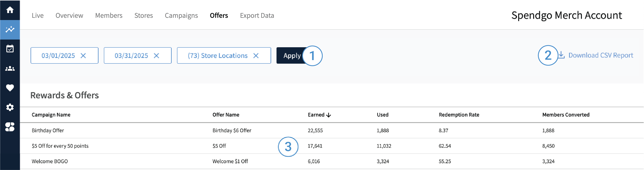
Task: Open the (73) Store Locations selector
Action: [217, 56]
